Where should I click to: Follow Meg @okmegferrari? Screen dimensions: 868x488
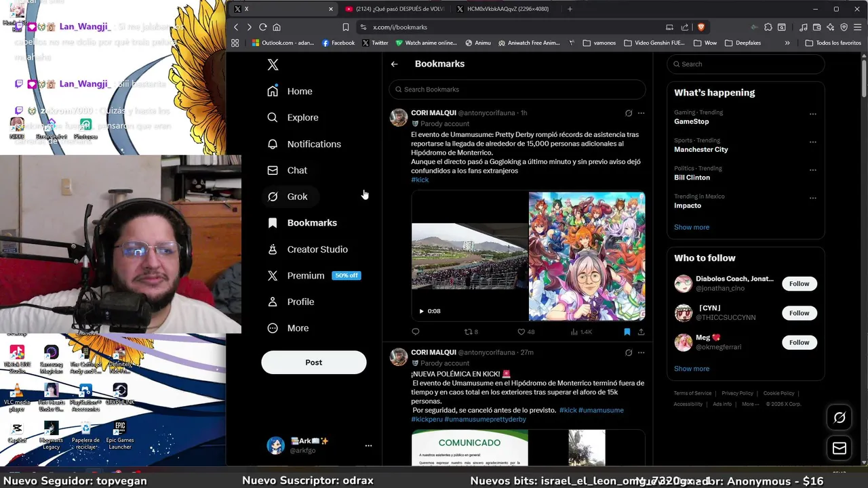[799, 342]
